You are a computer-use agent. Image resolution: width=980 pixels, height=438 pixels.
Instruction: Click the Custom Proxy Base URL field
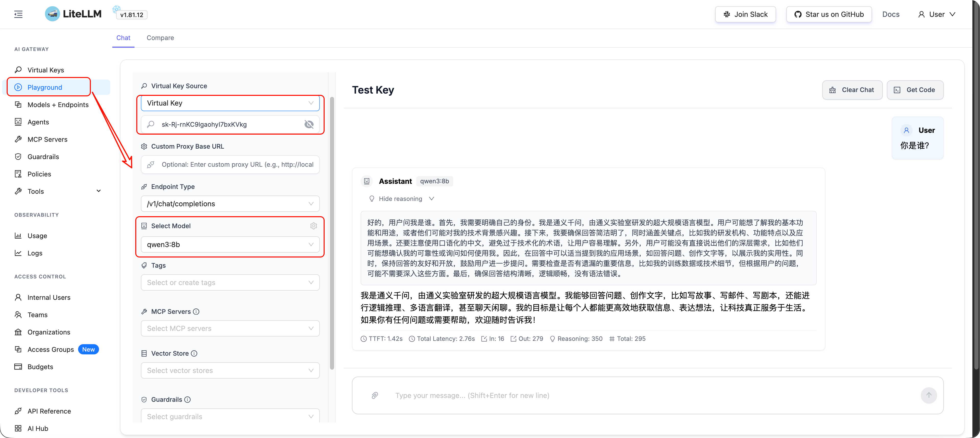(x=230, y=165)
